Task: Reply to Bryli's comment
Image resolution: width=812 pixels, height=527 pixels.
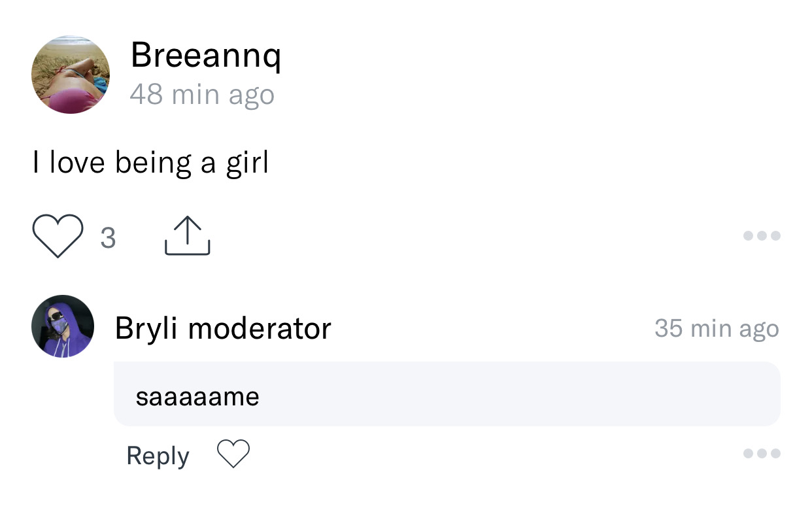Action: tap(158, 455)
